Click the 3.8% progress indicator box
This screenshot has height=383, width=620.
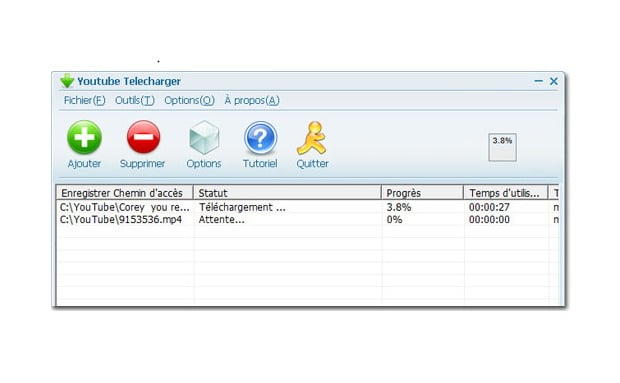502,147
